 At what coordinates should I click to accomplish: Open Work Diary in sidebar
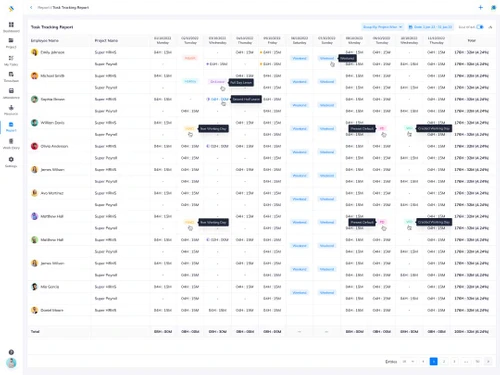11,141
